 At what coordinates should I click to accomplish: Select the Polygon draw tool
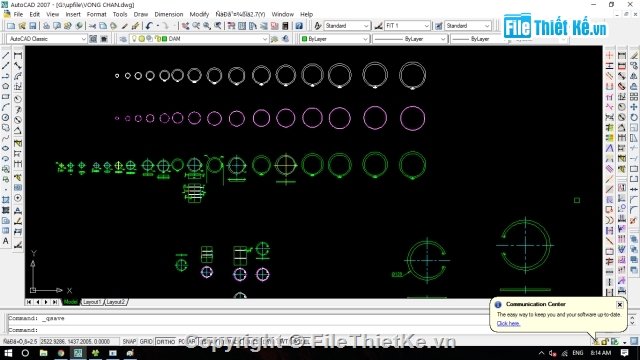[6, 86]
